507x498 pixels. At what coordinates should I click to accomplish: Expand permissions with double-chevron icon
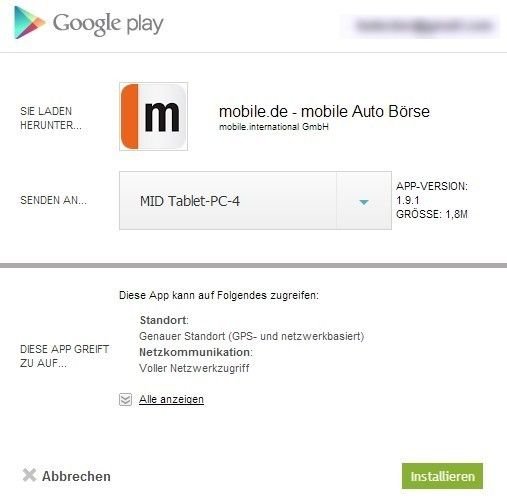pyautogui.click(x=125, y=399)
